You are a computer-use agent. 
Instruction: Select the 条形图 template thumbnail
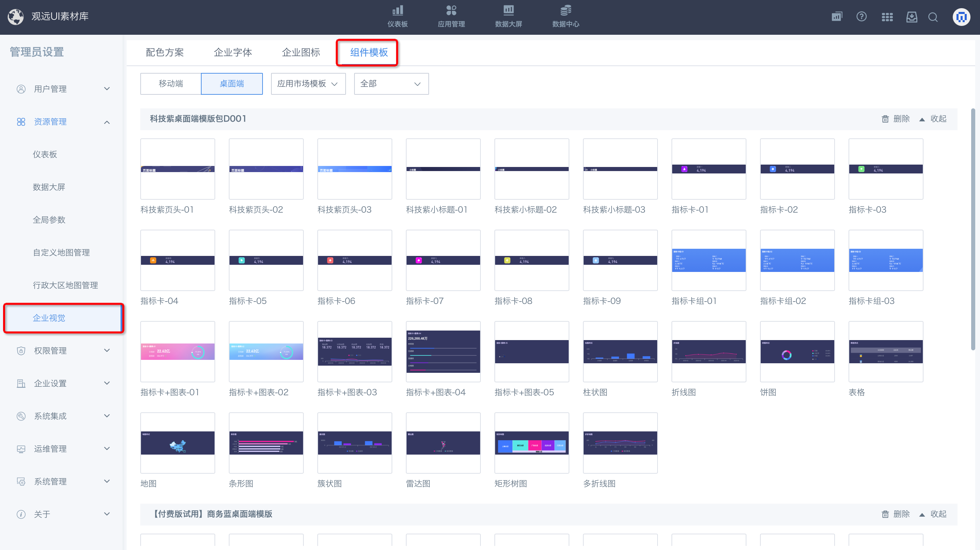point(266,443)
